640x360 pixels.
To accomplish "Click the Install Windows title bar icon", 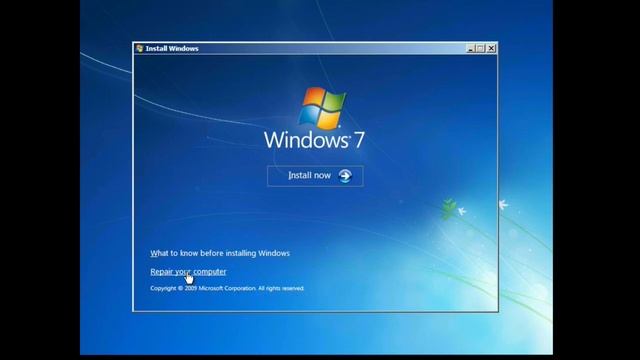I will 140,48.
